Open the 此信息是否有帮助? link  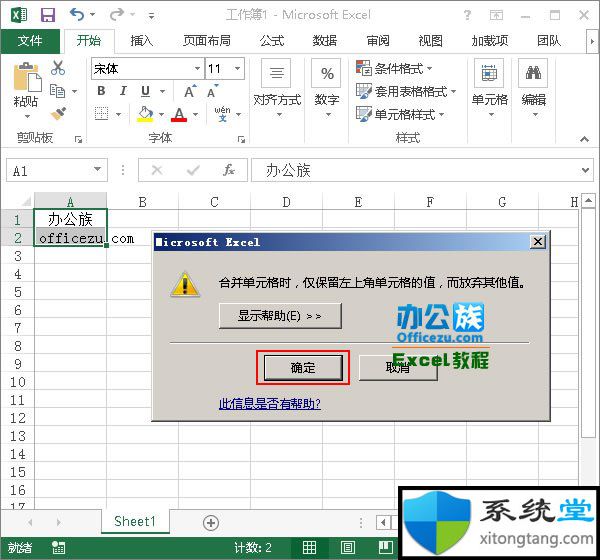click(x=270, y=403)
